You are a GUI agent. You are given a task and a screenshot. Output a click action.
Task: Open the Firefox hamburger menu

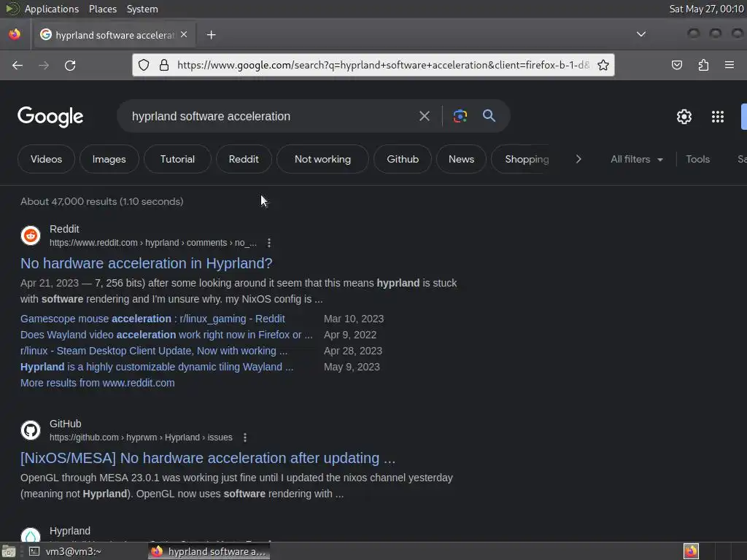point(729,65)
